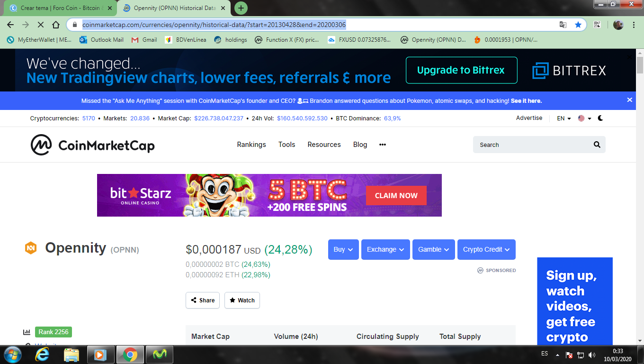This screenshot has height=364, width=644.
Task: Open the Gmail bookmark
Action: pyautogui.click(x=144, y=40)
